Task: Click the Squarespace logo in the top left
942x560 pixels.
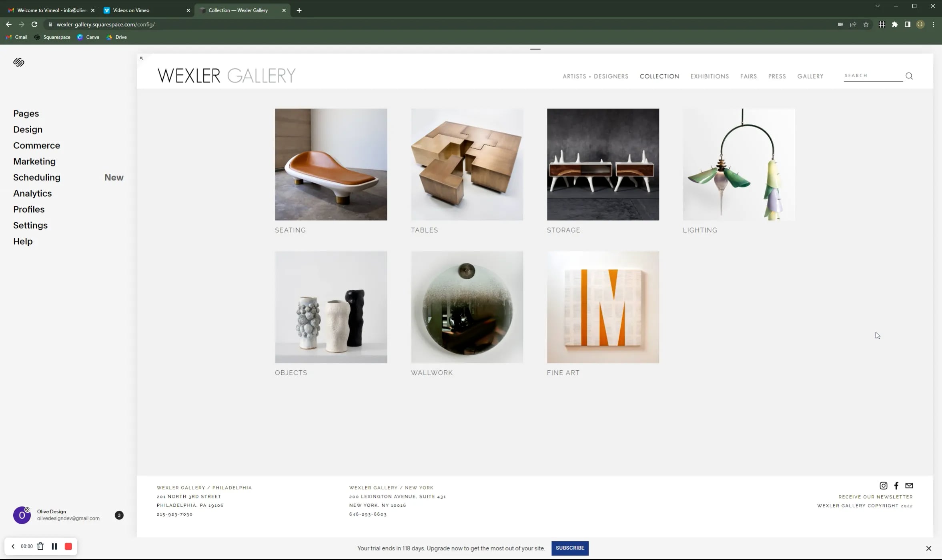Action: click(x=18, y=62)
